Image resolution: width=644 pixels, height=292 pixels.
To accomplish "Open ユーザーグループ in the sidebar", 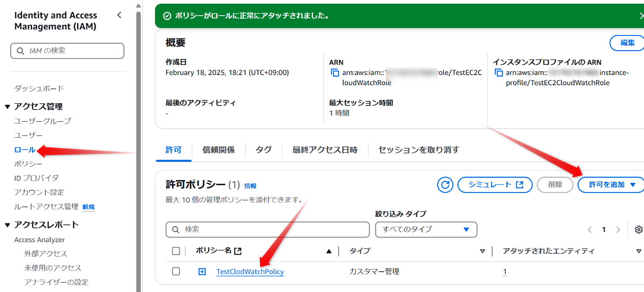I will (43, 121).
